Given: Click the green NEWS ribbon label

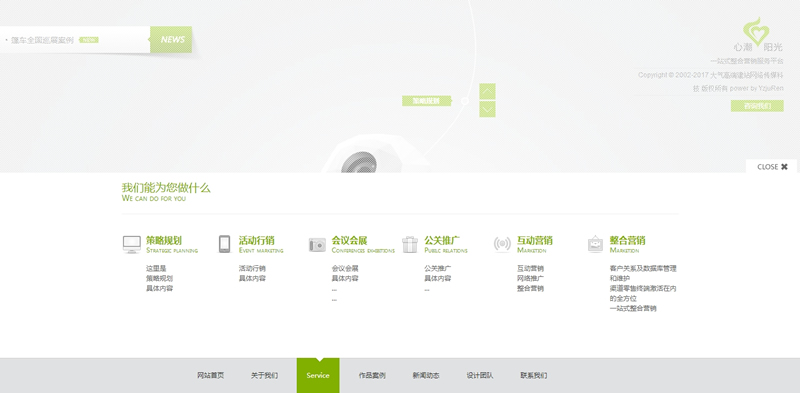Looking at the screenshot, I should click(x=171, y=39).
